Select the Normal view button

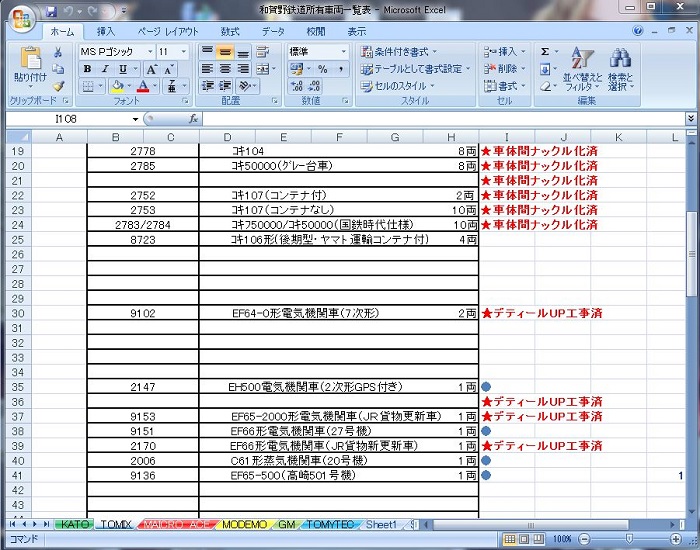click(509, 539)
